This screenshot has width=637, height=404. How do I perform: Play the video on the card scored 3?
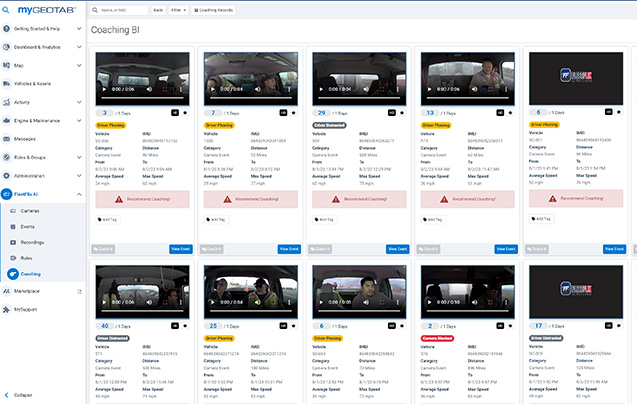[104, 89]
